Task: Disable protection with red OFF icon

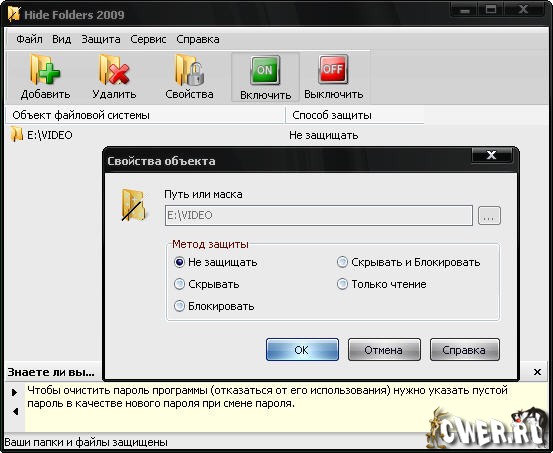Action: pos(333,70)
